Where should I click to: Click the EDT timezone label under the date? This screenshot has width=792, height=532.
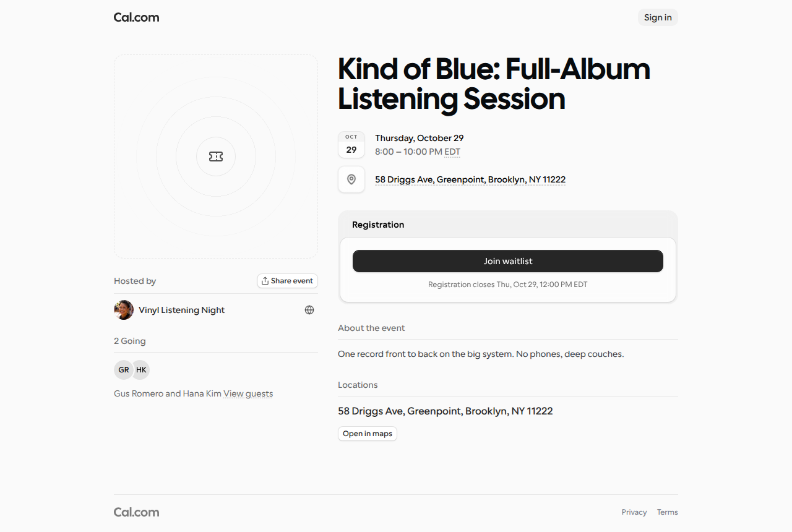click(x=452, y=152)
